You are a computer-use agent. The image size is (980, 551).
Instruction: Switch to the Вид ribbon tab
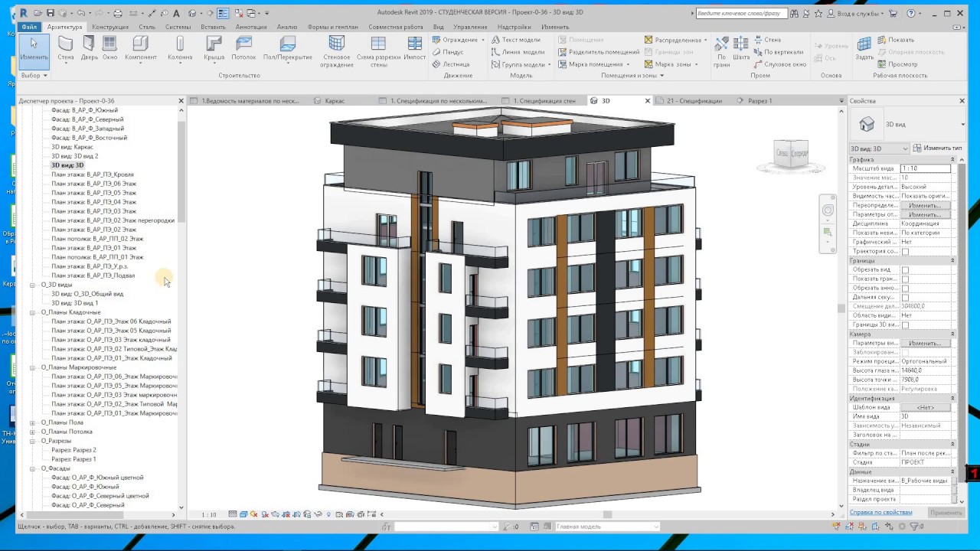(439, 27)
